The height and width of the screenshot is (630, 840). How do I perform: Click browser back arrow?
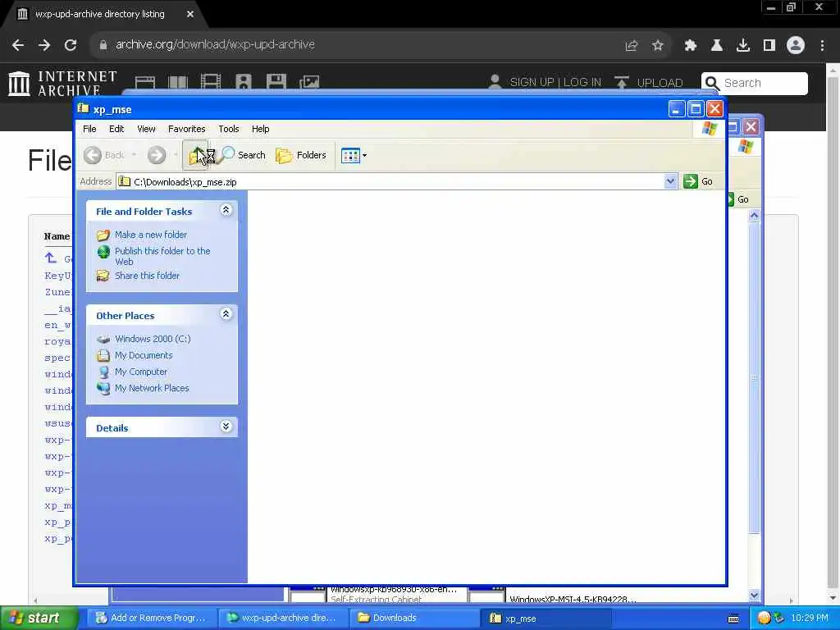pos(18,45)
